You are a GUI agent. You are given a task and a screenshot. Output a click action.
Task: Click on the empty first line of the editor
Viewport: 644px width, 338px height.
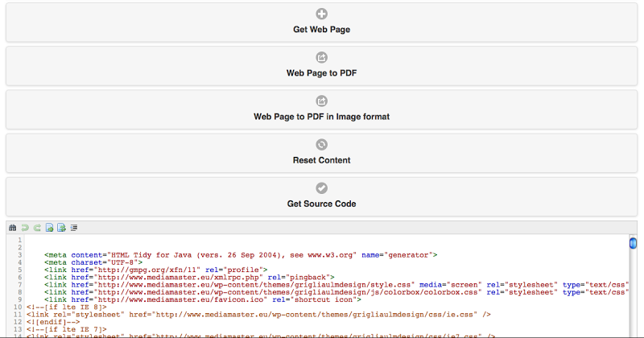[242, 240]
